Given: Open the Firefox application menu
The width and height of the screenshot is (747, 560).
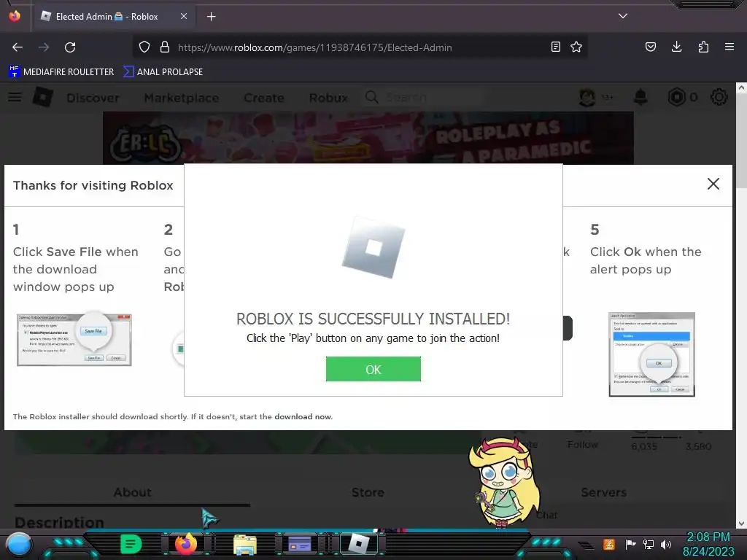Looking at the screenshot, I should pos(729,47).
